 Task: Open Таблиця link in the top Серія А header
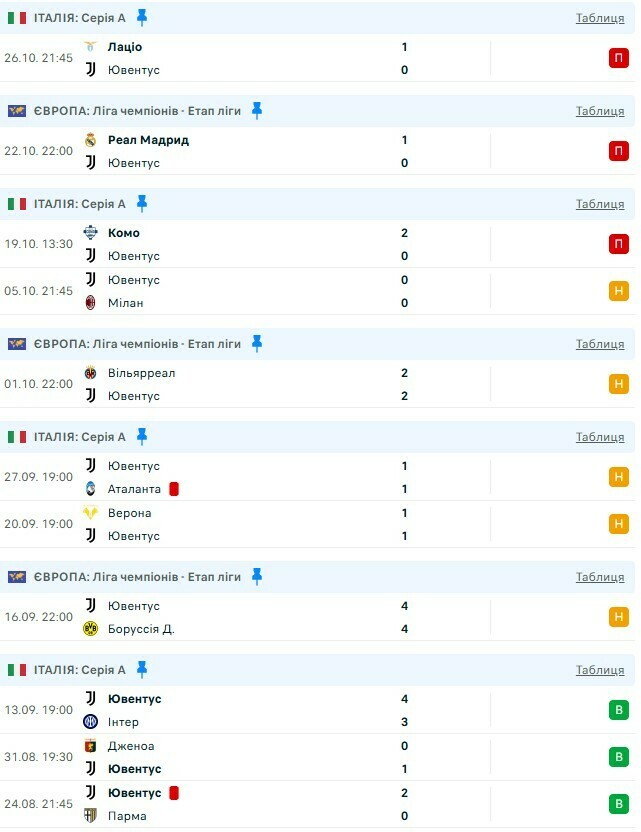[600, 18]
